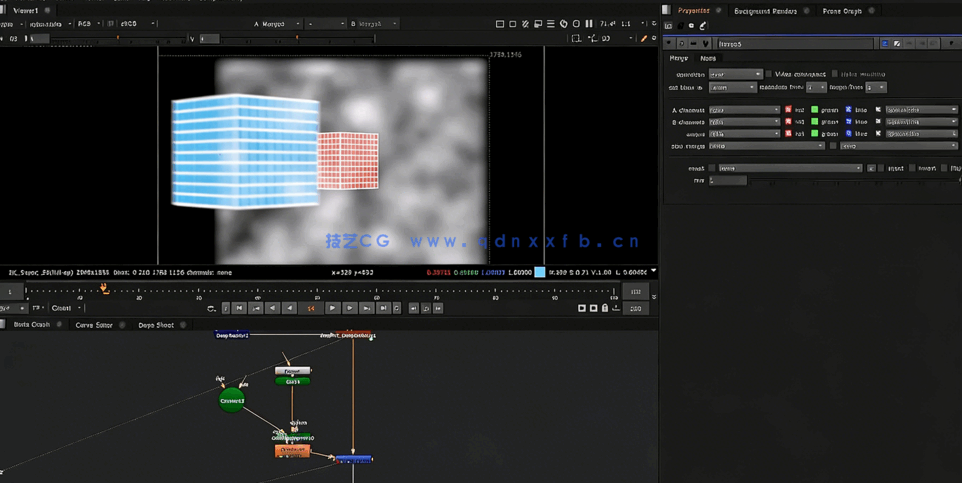This screenshot has height=483, width=962.
Task: Click the wipe icon in viewer toolbar
Action: coord(538,24)
